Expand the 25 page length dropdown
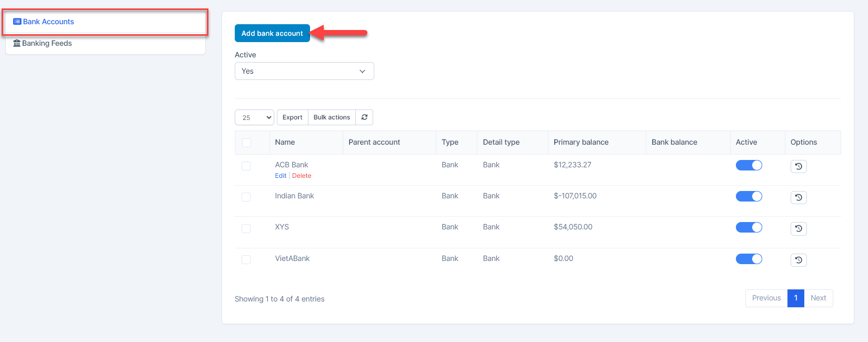Viewport: 868px width, 342px height. click(254, 117)
